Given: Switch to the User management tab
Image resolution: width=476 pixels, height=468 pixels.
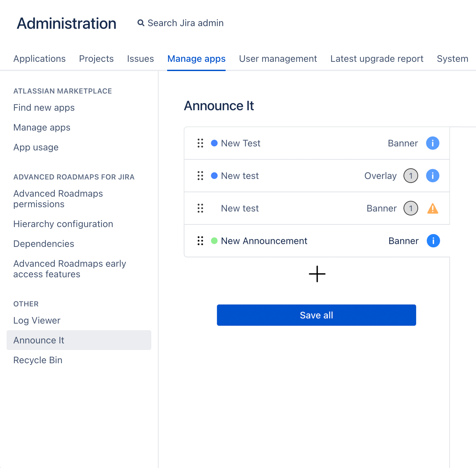Looking at the screenshot, I should [x=278, y=59].
